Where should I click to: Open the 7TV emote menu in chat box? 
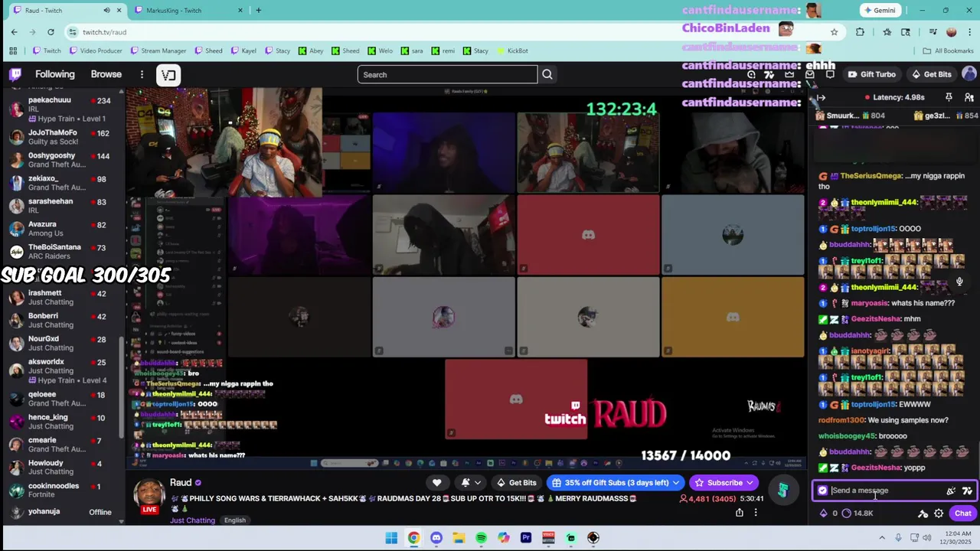coord(967,491)
